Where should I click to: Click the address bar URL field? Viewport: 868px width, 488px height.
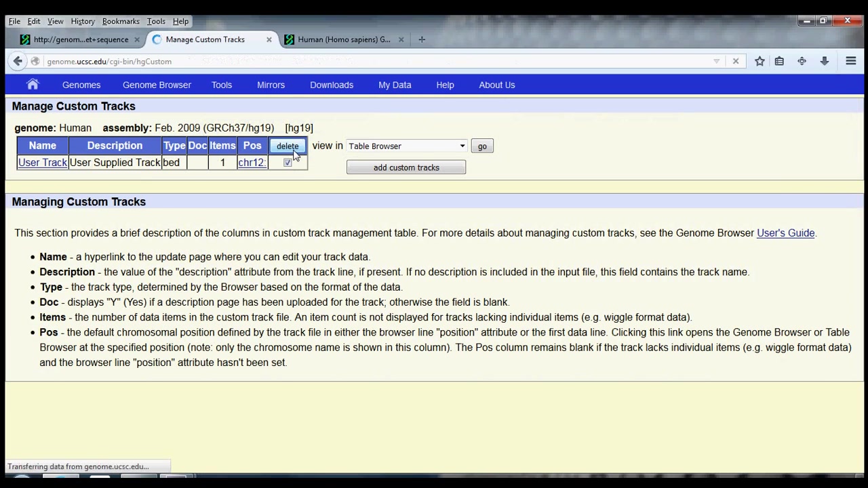coord(373,61)
